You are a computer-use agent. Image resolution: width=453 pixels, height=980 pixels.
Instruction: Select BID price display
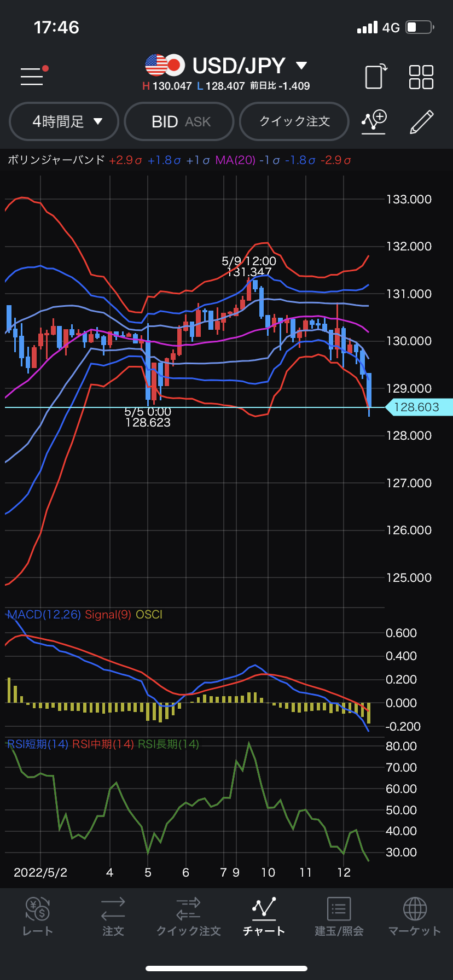(164, 122)
